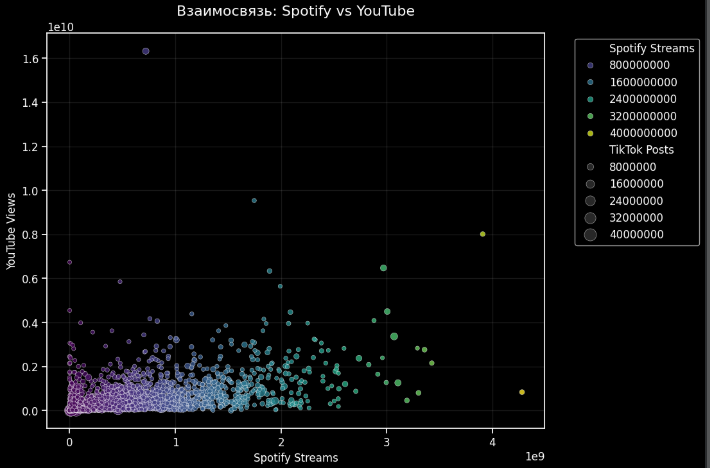
Task: Click the y-axis tick label 1.6
Action: pos(30,59)
